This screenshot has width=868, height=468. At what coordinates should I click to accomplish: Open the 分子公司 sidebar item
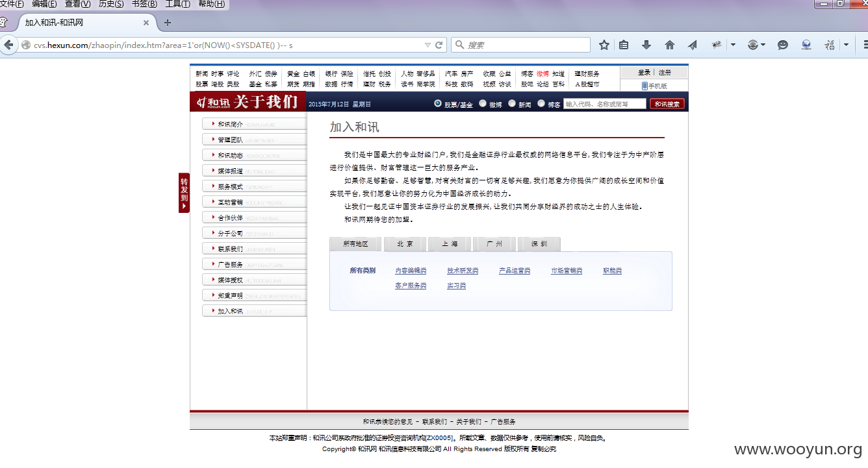click(x=254, y=233)
